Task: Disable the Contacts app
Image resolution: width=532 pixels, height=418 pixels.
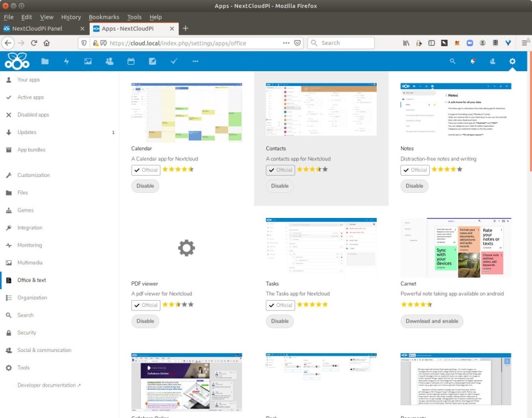Action: (280, 186)
